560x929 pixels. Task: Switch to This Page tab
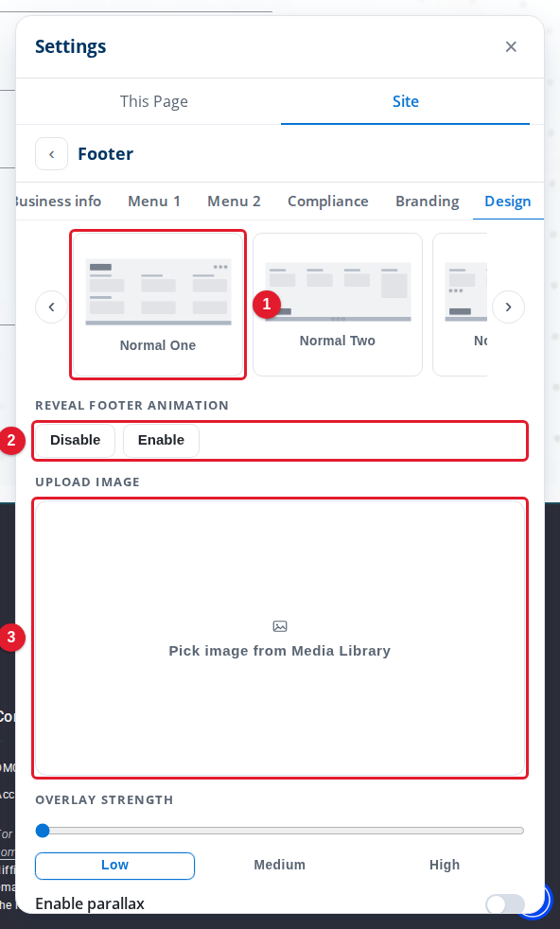pos(154,101)
